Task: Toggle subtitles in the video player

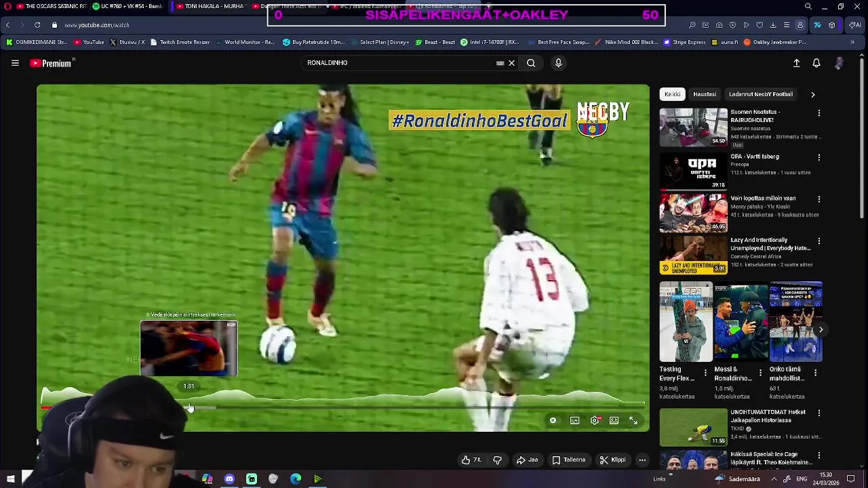Action: click(574, 421)
